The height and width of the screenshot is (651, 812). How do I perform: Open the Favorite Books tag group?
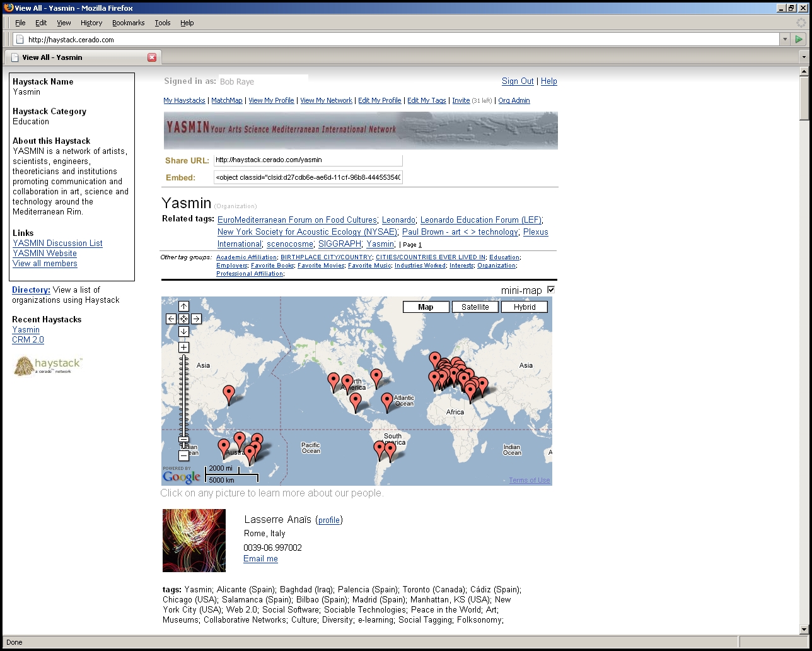(272, 266)
